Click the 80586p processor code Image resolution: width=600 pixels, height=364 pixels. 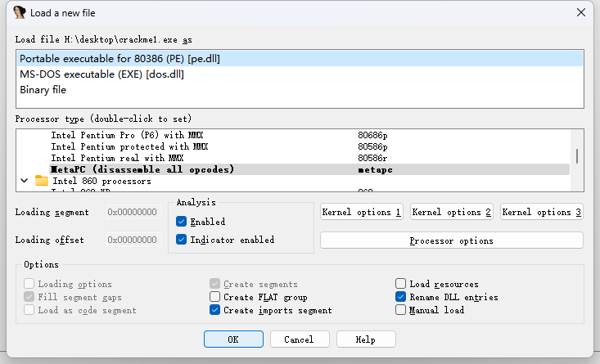[x=372, y=146]
